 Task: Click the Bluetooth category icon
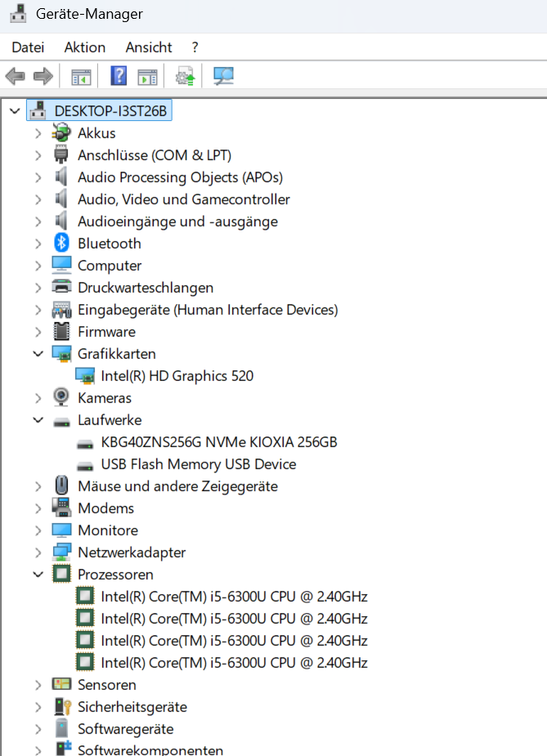[61, 243]
